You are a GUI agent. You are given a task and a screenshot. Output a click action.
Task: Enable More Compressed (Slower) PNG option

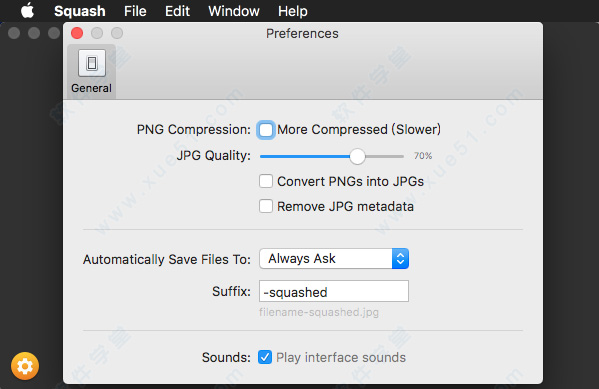266,130
